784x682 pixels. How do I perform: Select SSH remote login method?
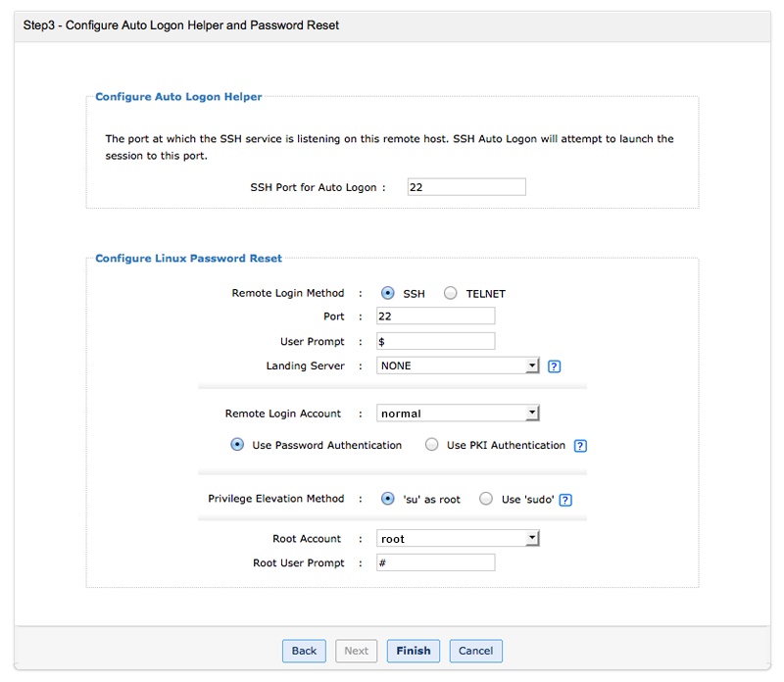[x=388, y=293]
